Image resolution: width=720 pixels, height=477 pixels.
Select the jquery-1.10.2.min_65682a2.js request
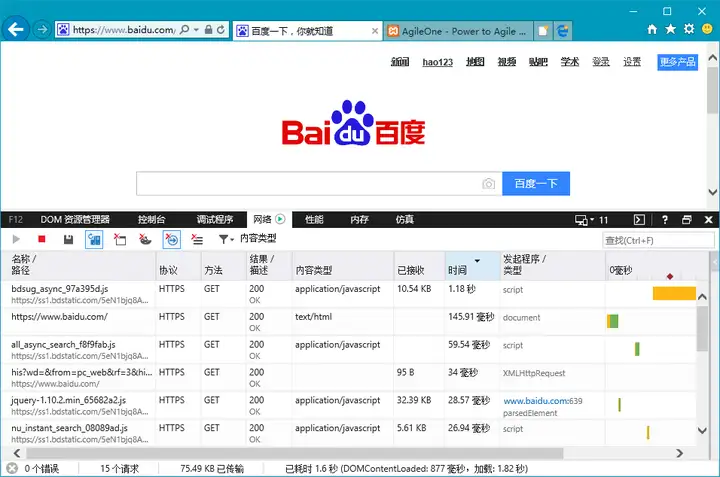pos(349,405)
